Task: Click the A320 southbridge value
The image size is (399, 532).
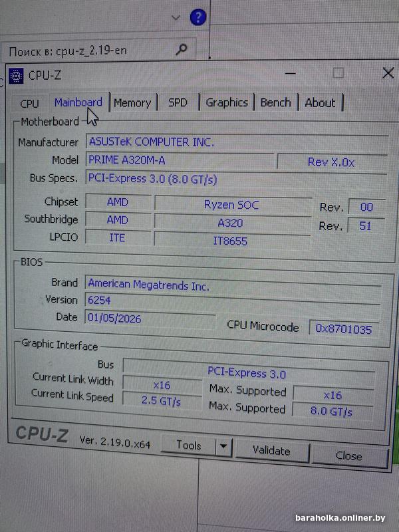Action: pos(232,223)
